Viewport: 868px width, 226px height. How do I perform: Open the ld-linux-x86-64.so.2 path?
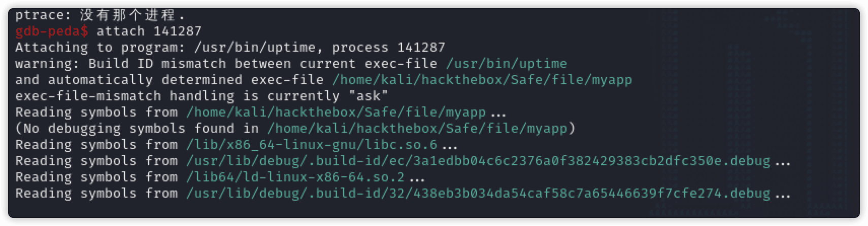(295, 177)
